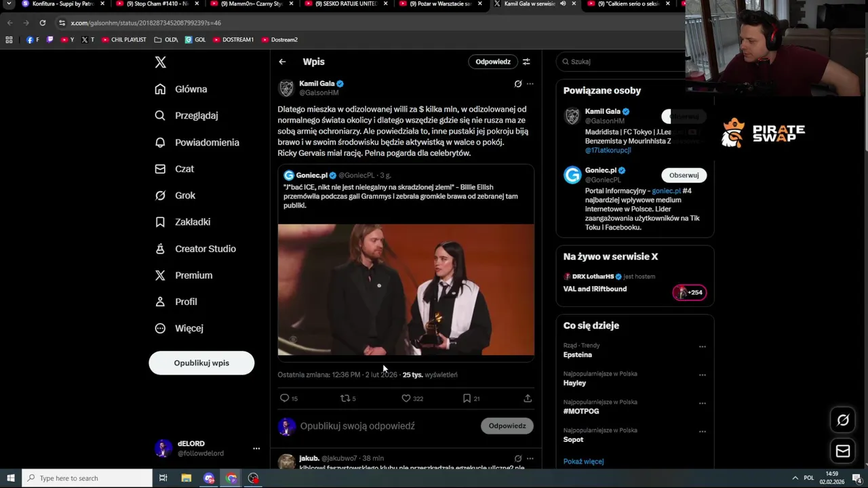Open the apps grid icon in bookmarks bar
868x488 pixels.
pyautogui.click(x=9, y=40)
